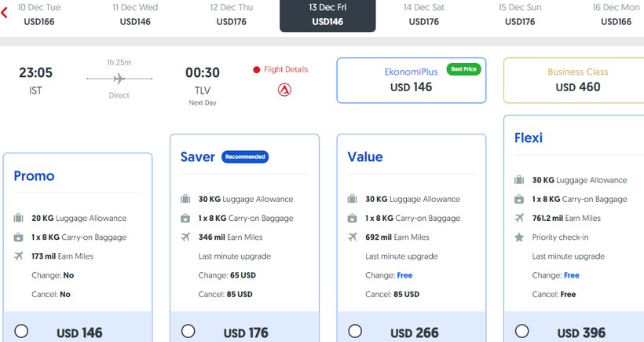
Task: Switch to the 11 Dec Wed date tab
Action: [135, 15]
